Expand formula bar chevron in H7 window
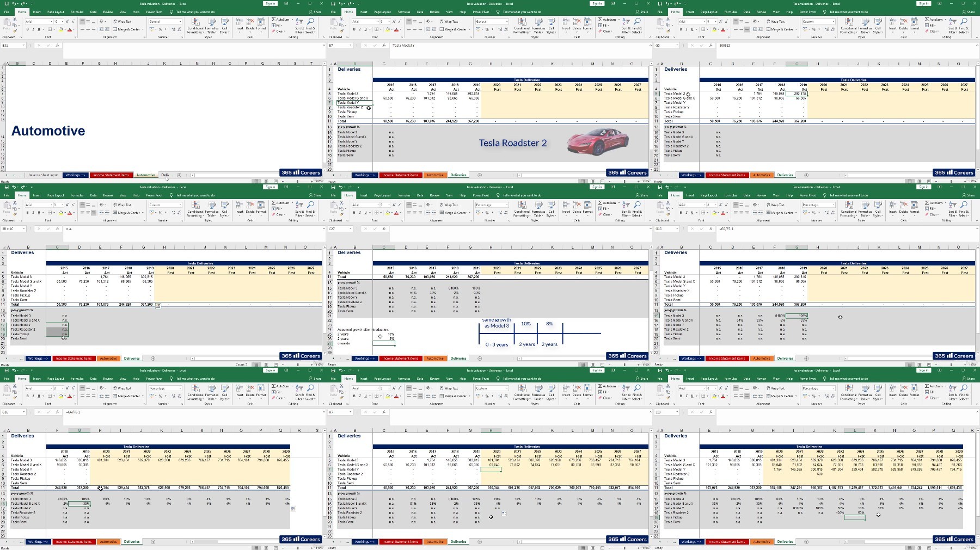The width and height of the screenshot is (980, 550). coord(650,412)
